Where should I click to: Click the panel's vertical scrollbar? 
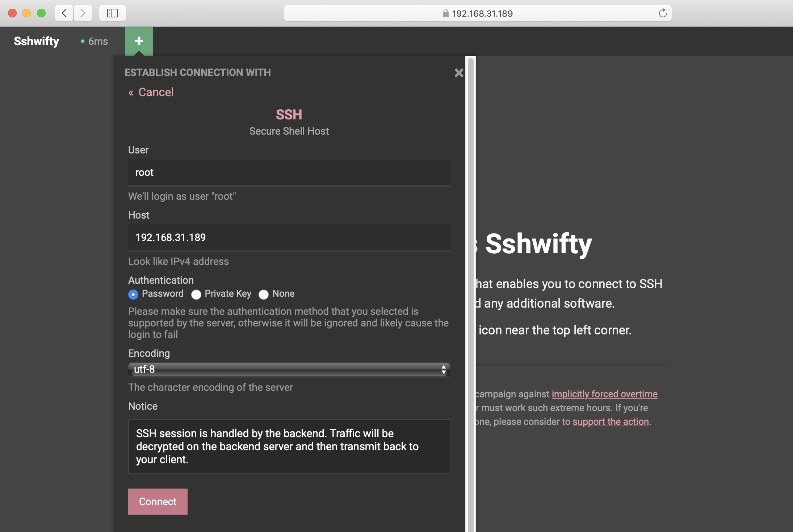pos(470,290)
